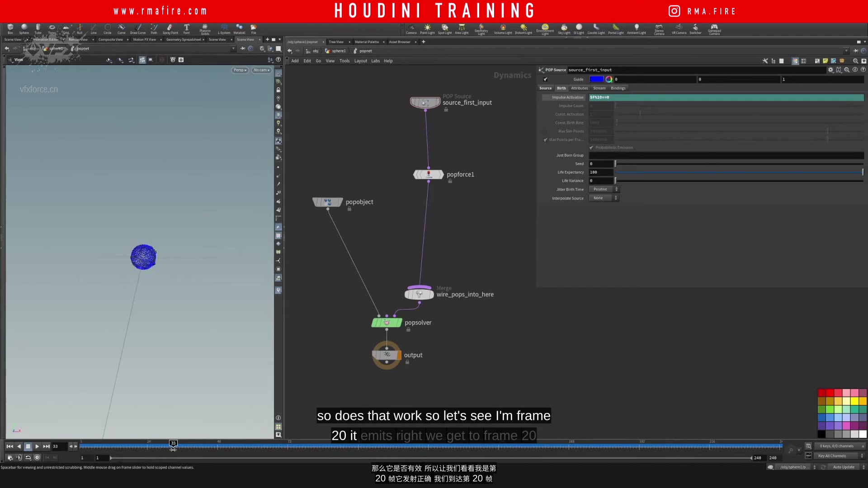Open the Persp viewport dropdown
The image size is (868, 488).
coord(240,70)
